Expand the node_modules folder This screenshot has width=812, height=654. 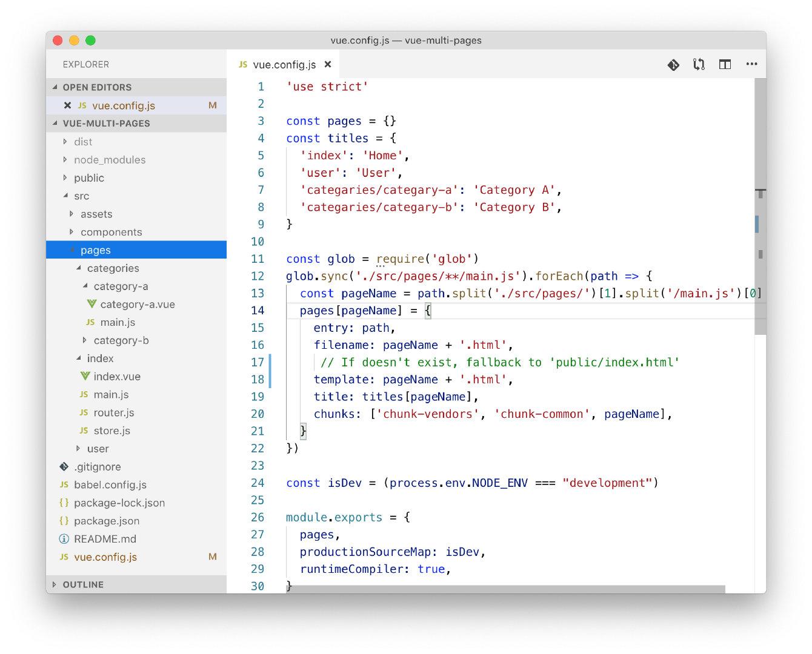coord(109,160)
